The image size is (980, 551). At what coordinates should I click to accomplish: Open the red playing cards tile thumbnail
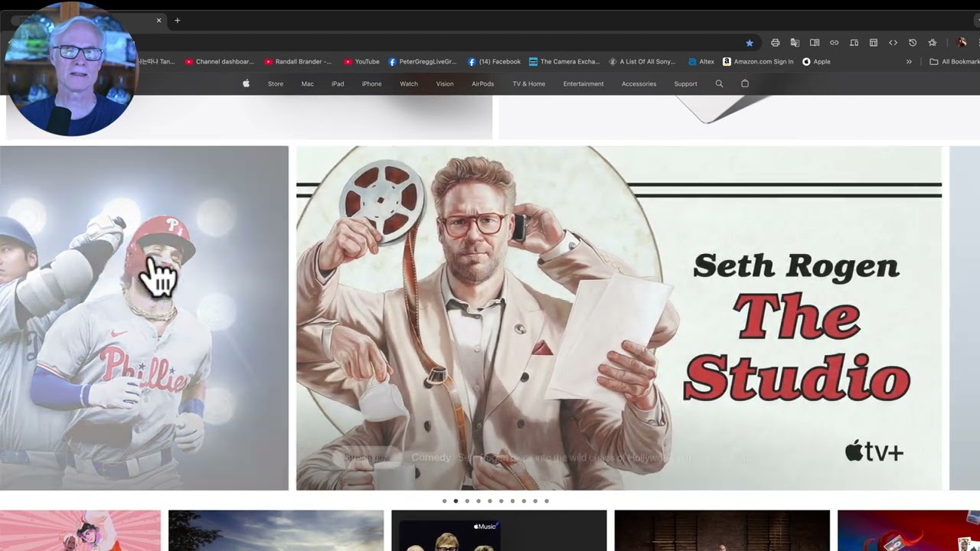click(909, 530)
